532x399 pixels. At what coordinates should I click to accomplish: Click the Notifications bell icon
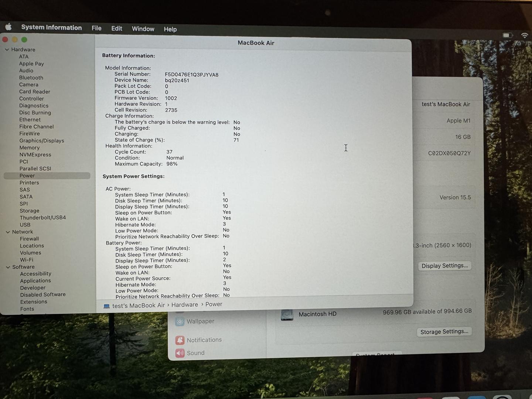point(180,340)
